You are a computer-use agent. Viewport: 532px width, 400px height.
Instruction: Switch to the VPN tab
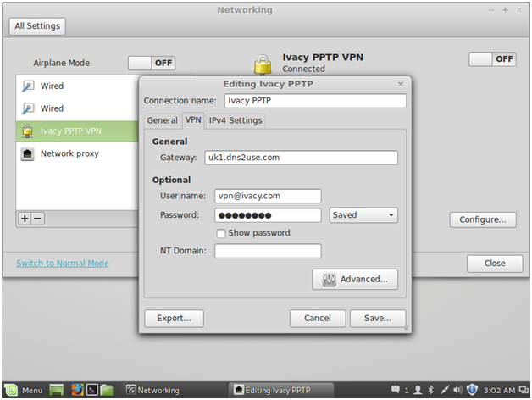(x=193, y=120)
